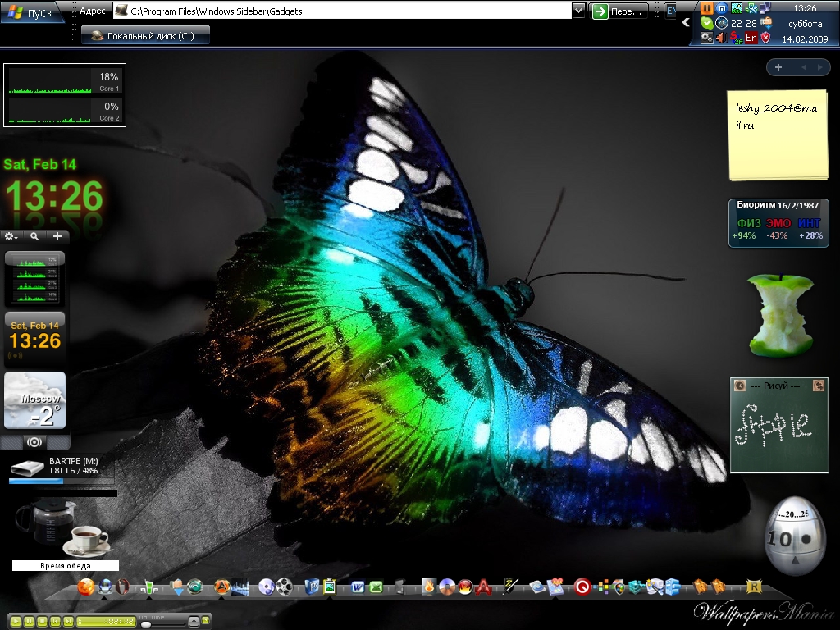
Task: Open the film reel media icon in dock
Action: tap(284, 587)
